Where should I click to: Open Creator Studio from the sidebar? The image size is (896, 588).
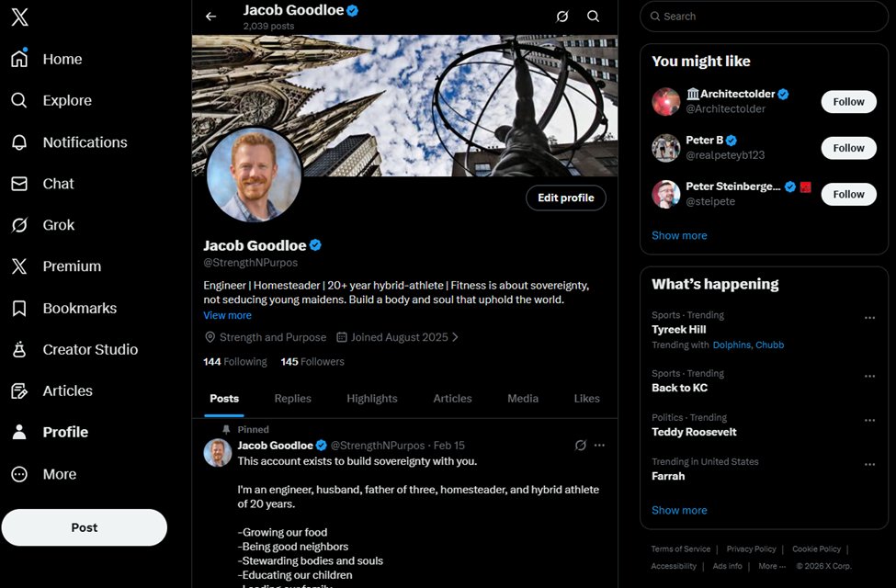click(91, 349)
